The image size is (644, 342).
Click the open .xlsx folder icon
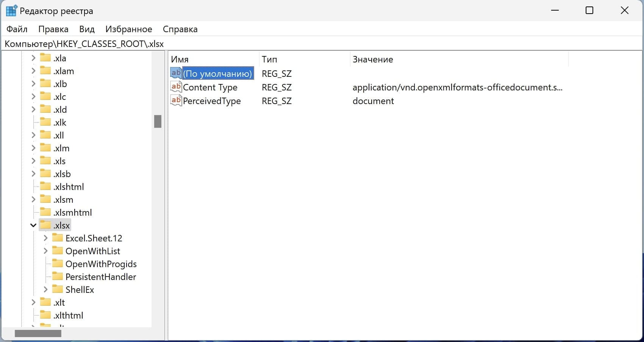click(x=45, y=225)
